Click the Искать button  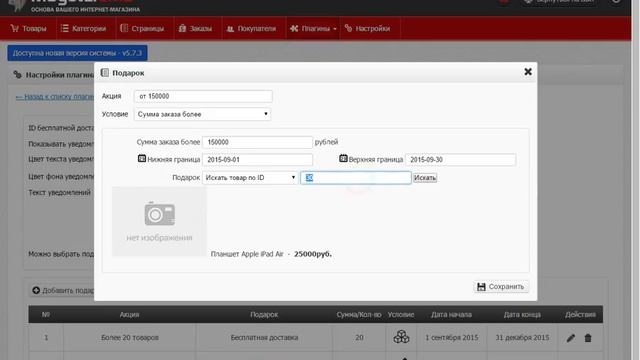425,178
